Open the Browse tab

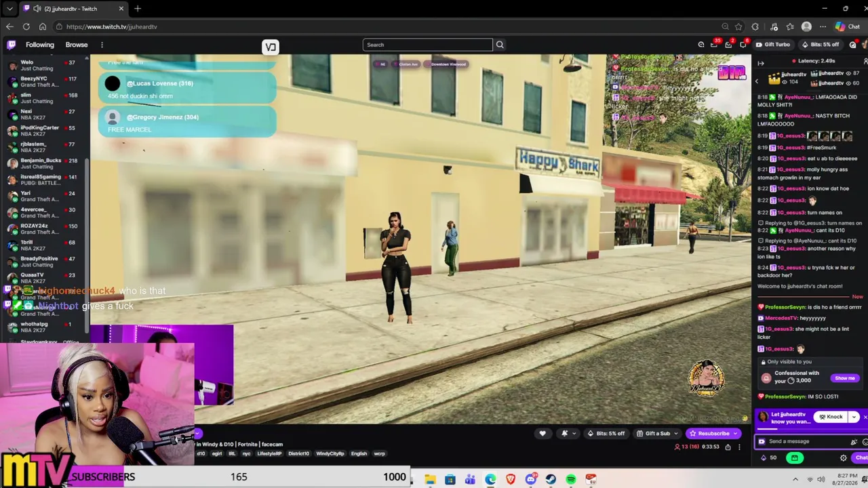pyautogui.click(x=77, y=45)
